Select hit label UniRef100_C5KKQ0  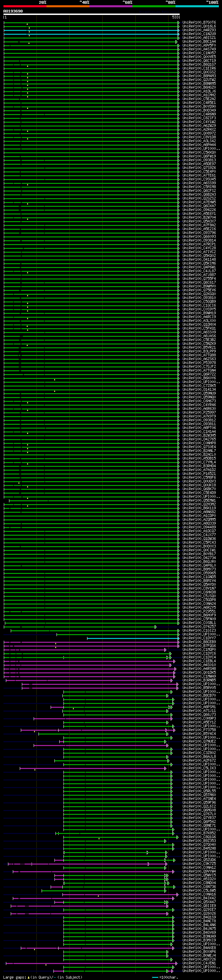(199, 153)
